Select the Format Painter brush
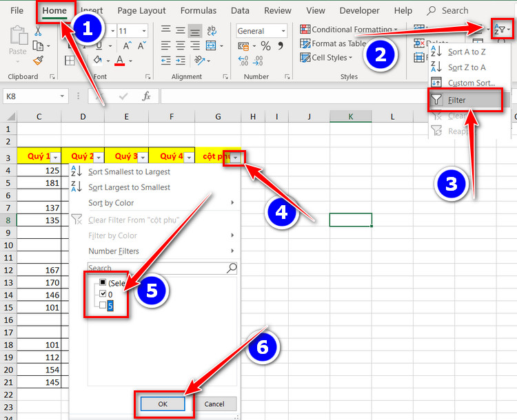Viewport: 517px width, 420px height. pos(39,61)
